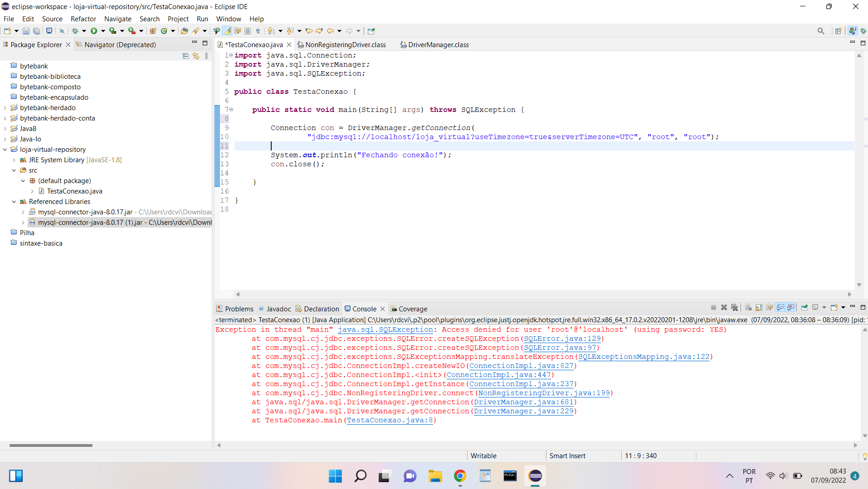This screenshot has height=489, width=868.
Task: Toggle Word Wrap button in main toolbar
Action: pos(237,31)
